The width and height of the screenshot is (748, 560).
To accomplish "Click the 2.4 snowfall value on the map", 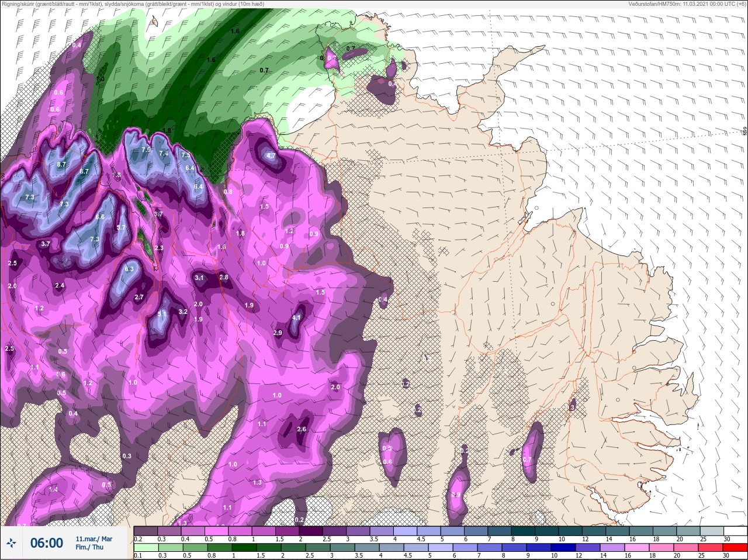I will point(59,285).
